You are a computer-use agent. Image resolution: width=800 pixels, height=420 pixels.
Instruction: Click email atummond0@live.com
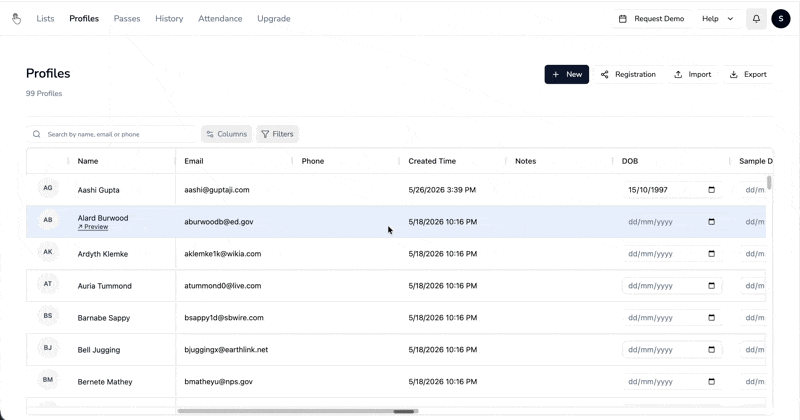click(222, 286)
